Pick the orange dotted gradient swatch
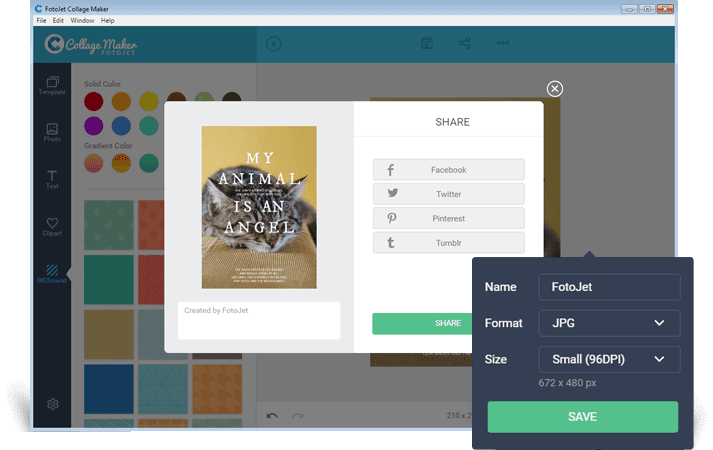The image size is (713, 450). click(121, 163)
